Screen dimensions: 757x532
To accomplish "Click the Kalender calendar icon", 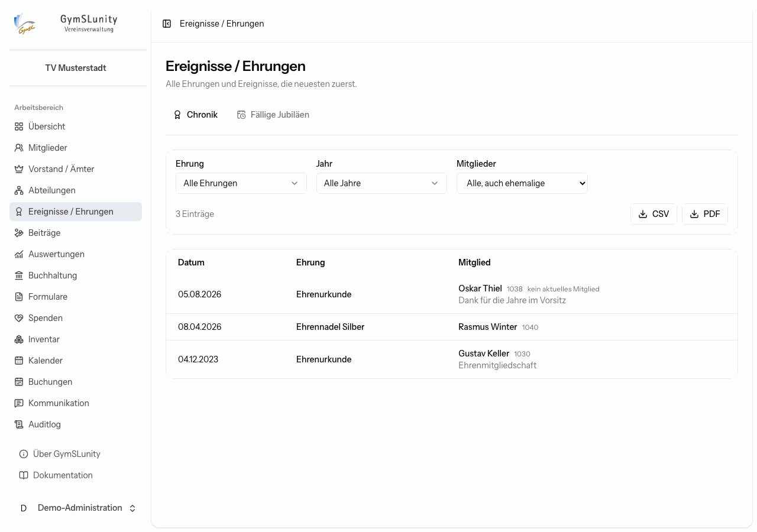I will 19,361.
